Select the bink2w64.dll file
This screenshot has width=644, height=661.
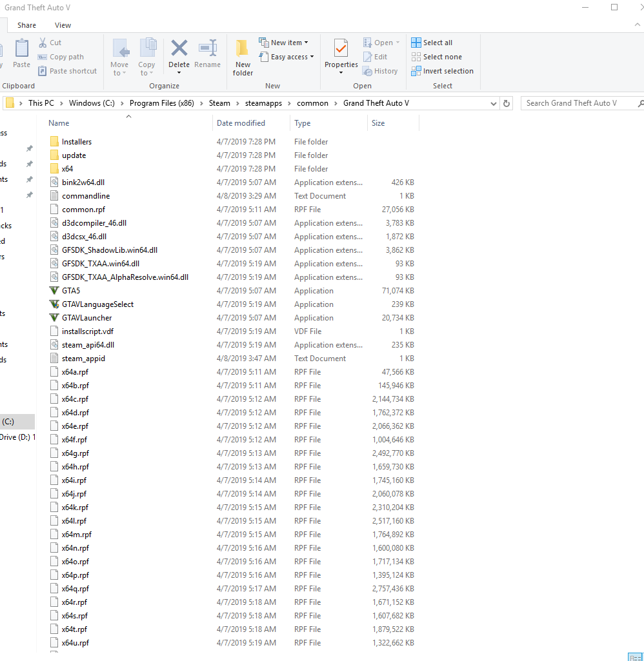click(83, 183)
